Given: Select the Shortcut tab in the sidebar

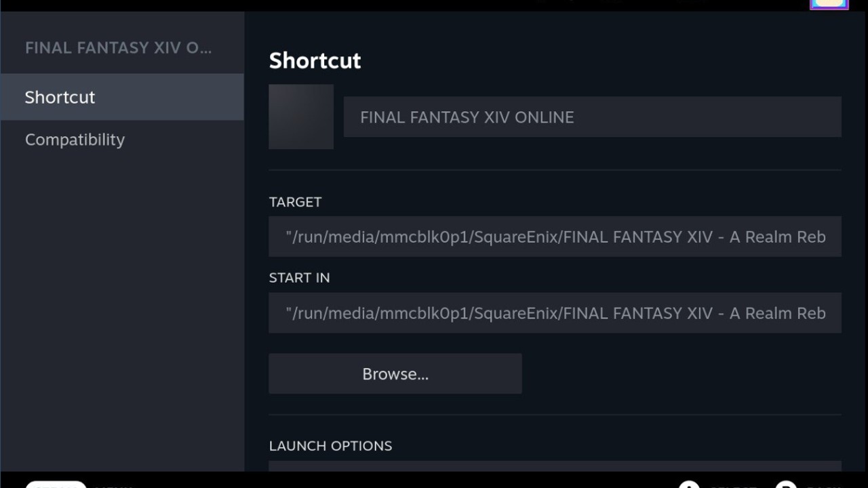Looking at the screenshot, I should pos(60,97).
